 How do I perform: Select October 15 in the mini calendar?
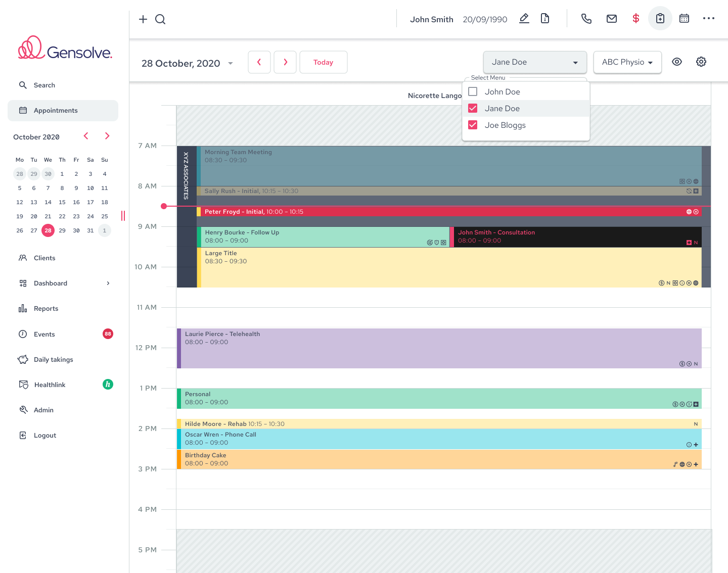pyautogui.click(x=62, y=202)
